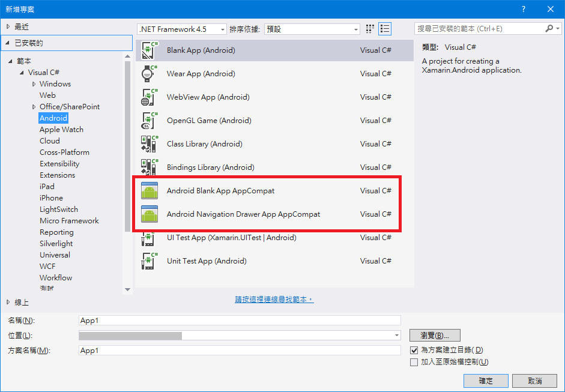
Task: Select the WebView App (Android) globe icon
Action: (x=150, y=97)
